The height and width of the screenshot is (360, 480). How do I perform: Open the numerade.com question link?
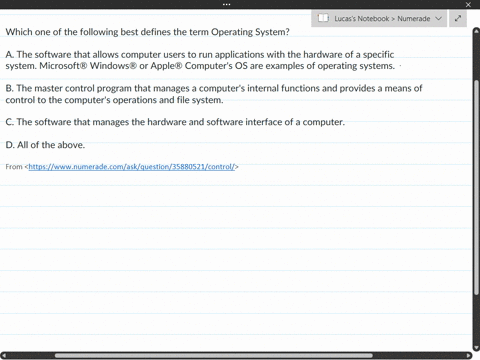pyautogui.click(x=132, y=167)
